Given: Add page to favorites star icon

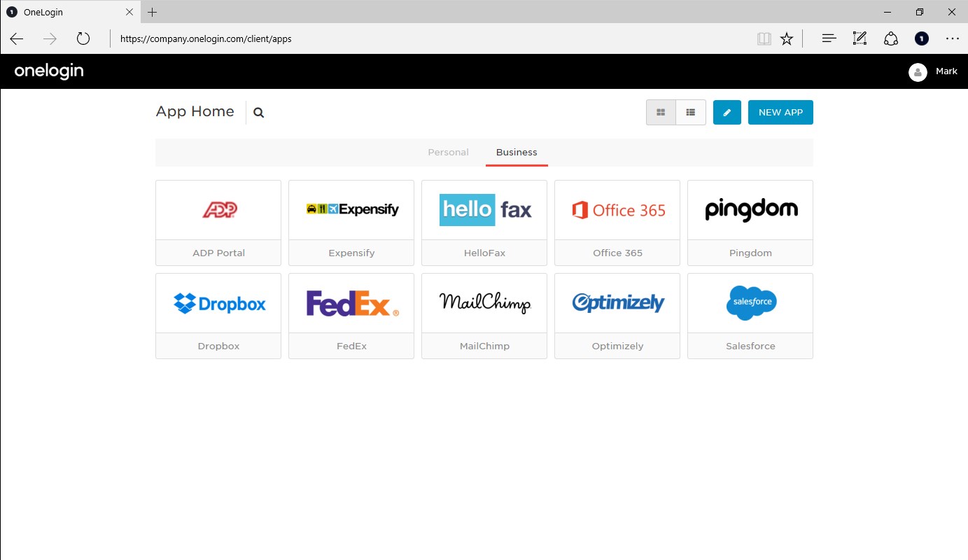Looking at the screenshot, I should [x=787, y=39].
